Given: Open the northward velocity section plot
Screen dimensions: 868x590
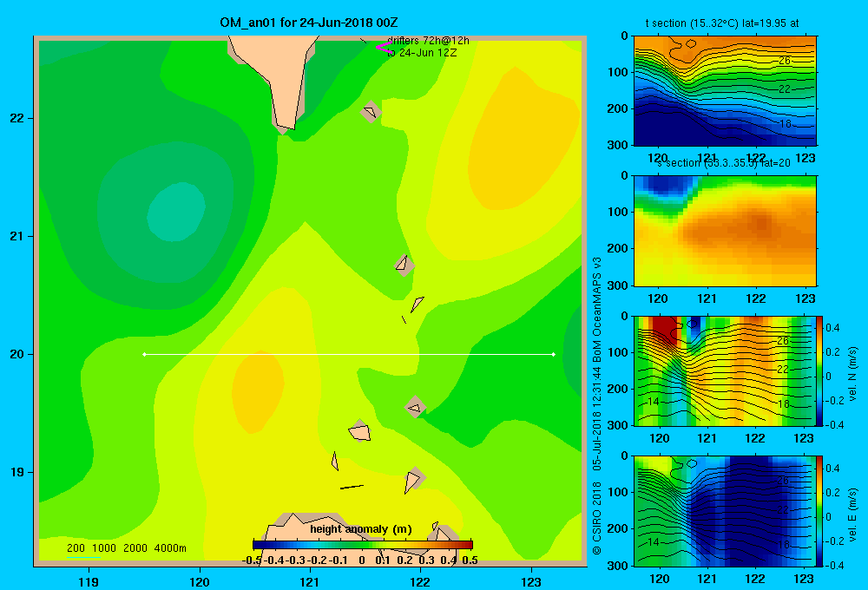Looking at the screenshot, I should pyautogui.click(x=725, y=370).
